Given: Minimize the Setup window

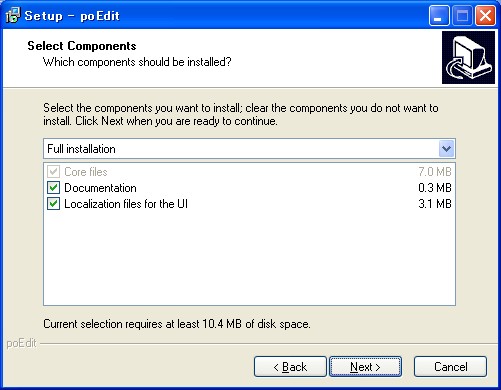Looking at the screenshot, I should tap(439, 16).
